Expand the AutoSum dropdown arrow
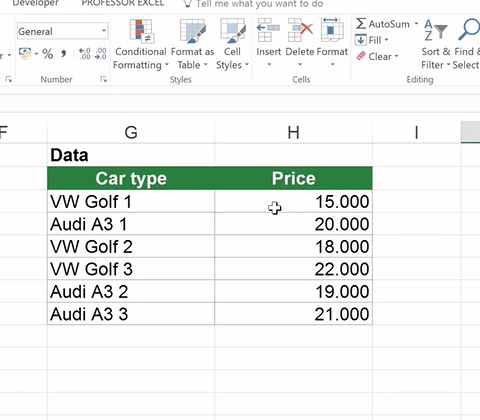 pos(416,24)
